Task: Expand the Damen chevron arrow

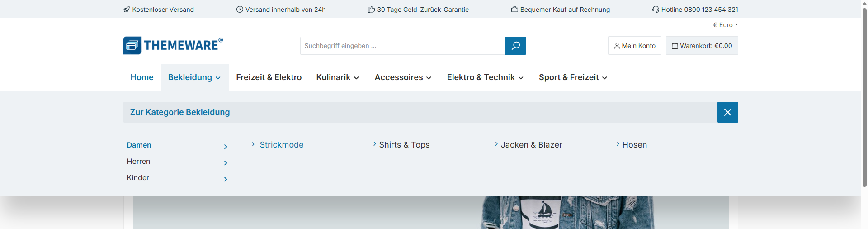Action: [226, 147]
